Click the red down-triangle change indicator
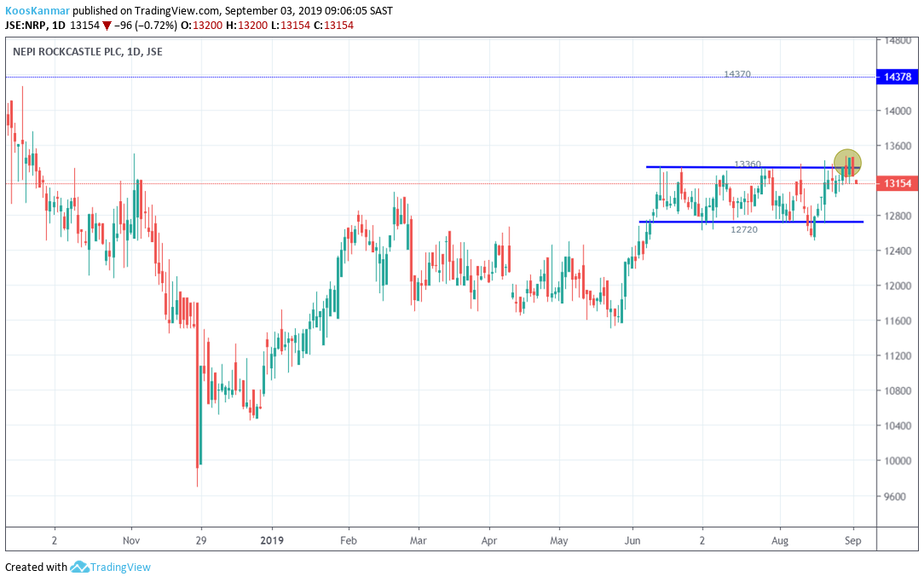The height and width of the screenshot is (582, 924). [x=107, y=26]
